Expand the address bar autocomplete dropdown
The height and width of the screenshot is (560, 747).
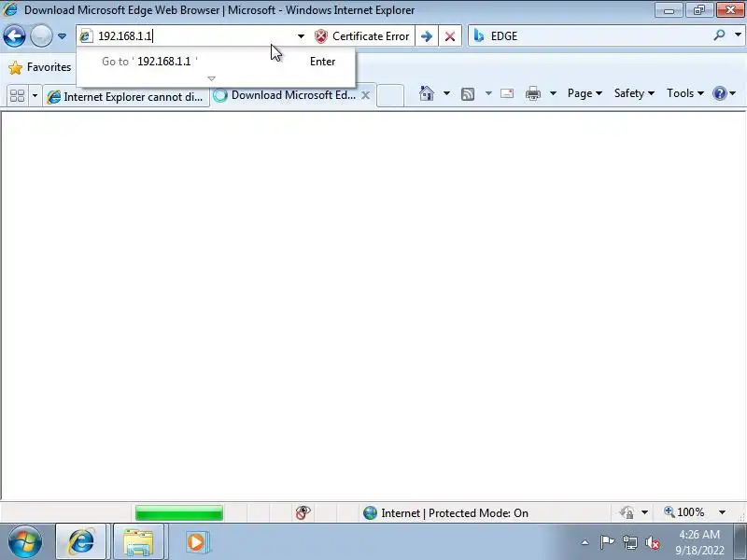301,36
